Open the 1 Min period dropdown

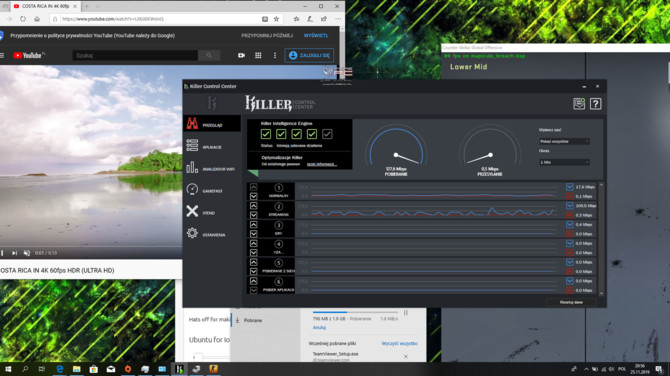(564, 162)
